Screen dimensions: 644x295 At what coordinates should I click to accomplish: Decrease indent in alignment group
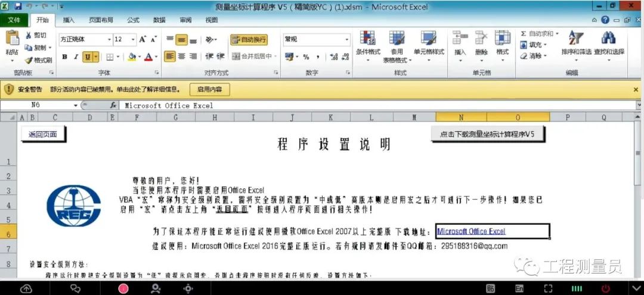tap(209, 56)
